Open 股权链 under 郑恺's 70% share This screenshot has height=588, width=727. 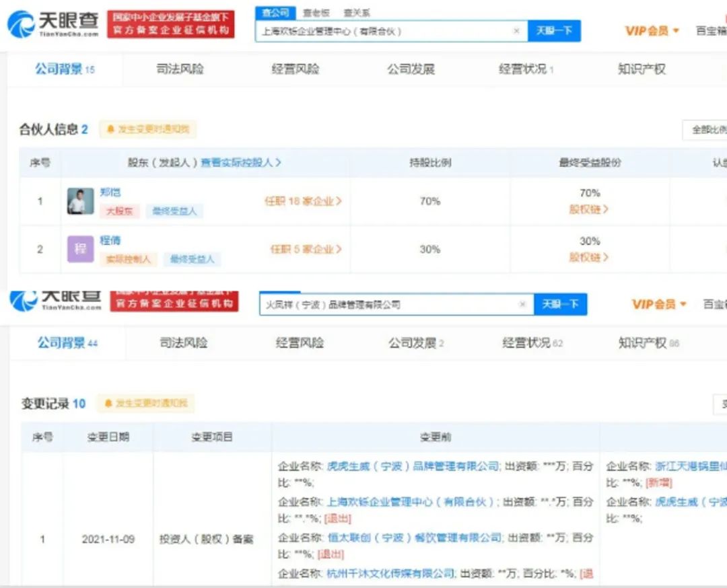pos(589,209)
